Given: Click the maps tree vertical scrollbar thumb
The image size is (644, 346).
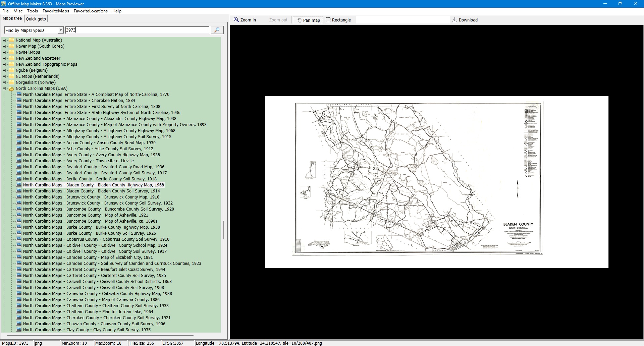Looking at the screenshot, I should point(224,230).
